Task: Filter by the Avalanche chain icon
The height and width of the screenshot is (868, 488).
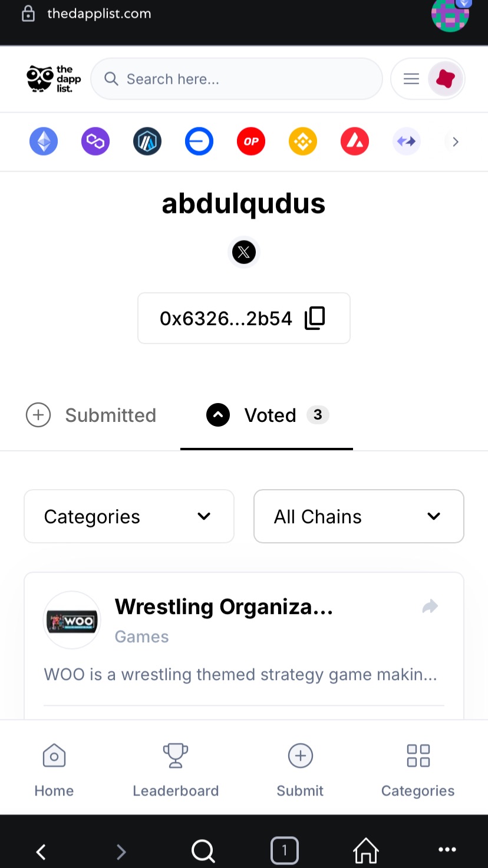Action: (x=355, y=142)
